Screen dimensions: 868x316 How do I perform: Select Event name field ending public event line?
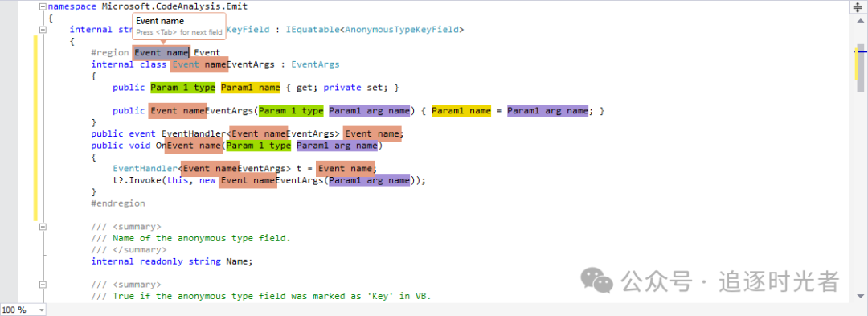point(372,134)
